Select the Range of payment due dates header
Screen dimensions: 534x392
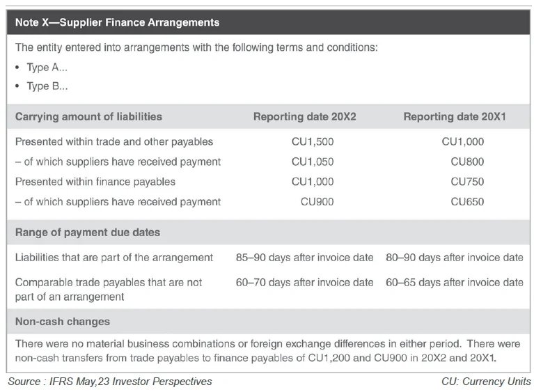click(x=88, y=232)
